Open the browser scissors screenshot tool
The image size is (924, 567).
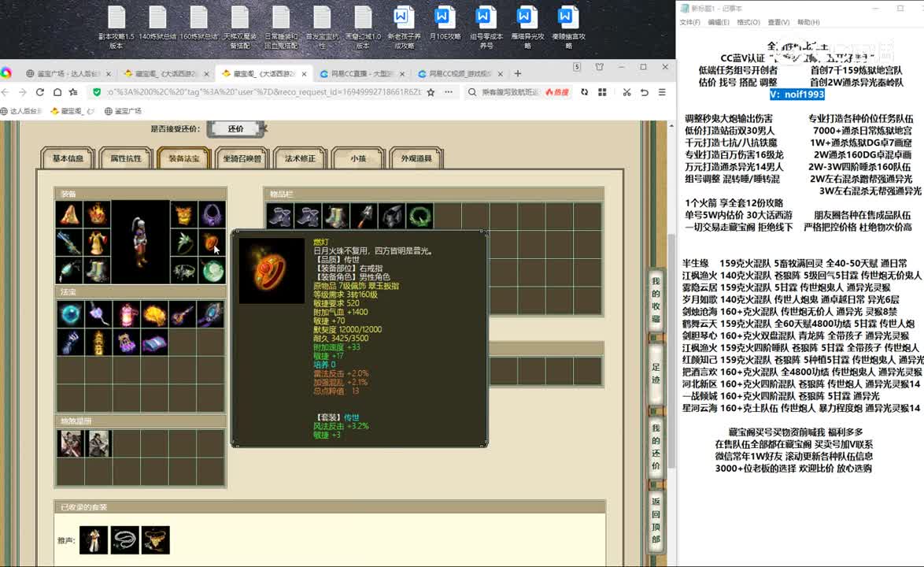pos(626,92)
